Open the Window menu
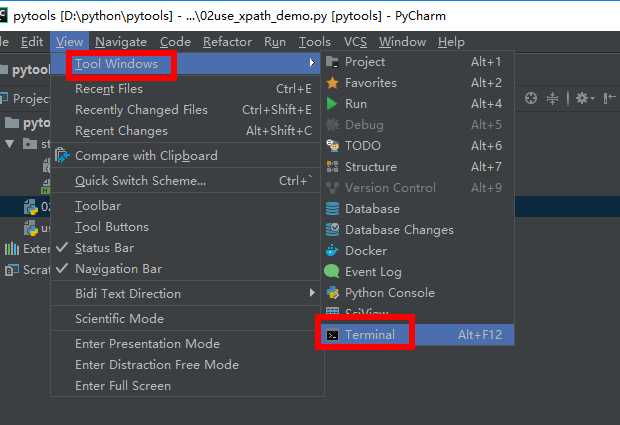This screenshot has width=620, height=425. point(402,42)
